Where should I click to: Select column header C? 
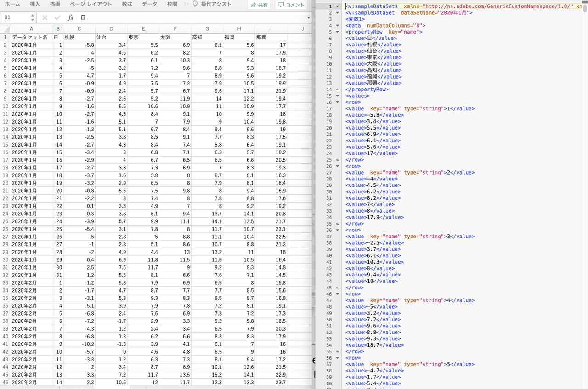pos(79,29)
